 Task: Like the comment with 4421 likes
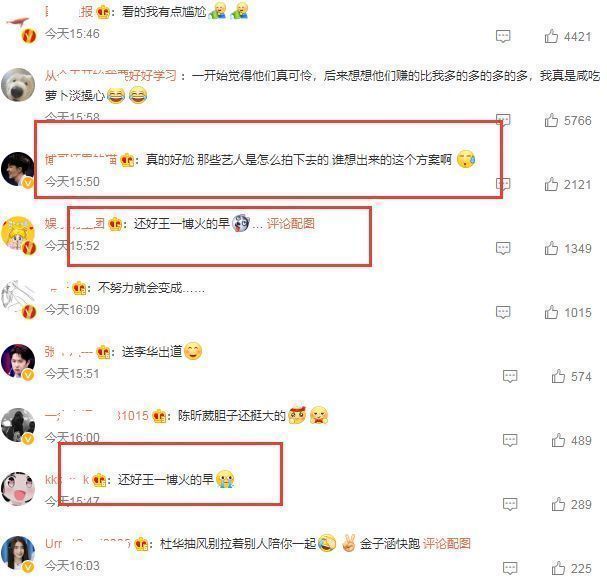point(551,36)
